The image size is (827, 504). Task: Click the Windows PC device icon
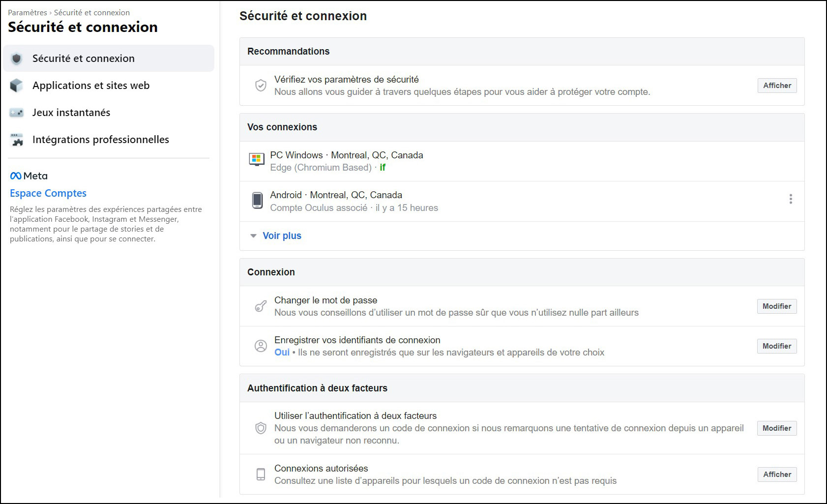(257, 159)
